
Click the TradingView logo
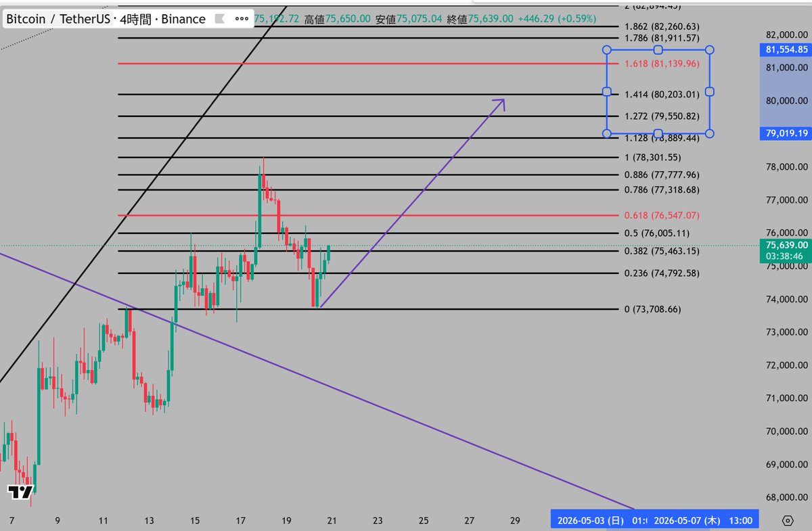click(20, 493)
